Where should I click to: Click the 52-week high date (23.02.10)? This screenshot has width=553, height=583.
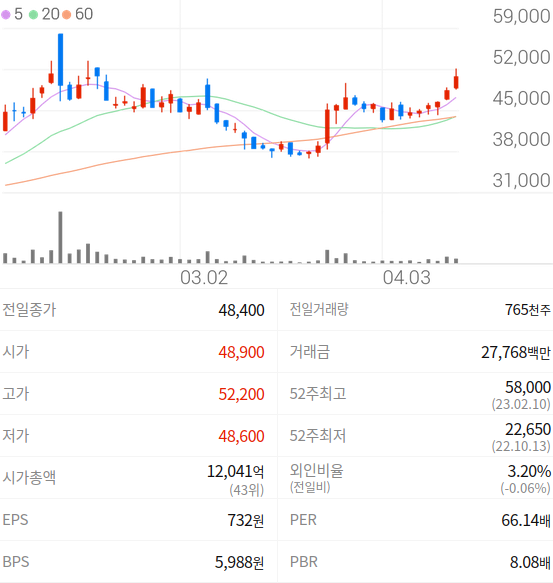click(x=521, y=404)
